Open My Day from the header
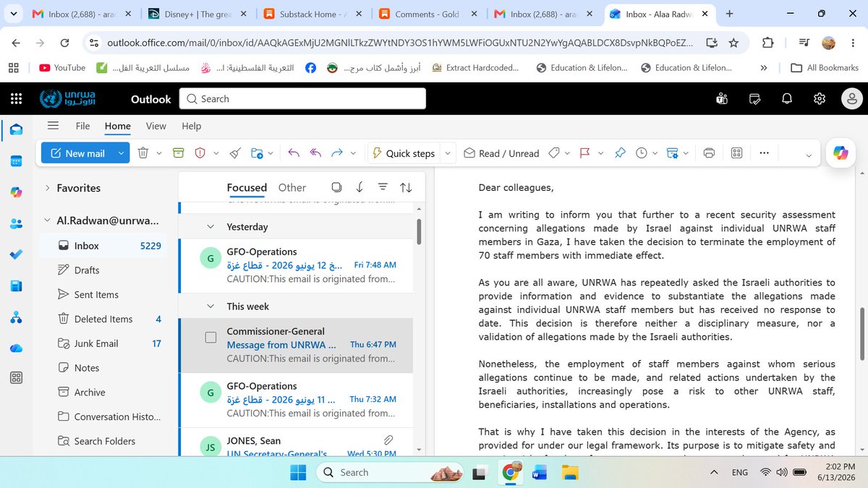 click(755, 99)
